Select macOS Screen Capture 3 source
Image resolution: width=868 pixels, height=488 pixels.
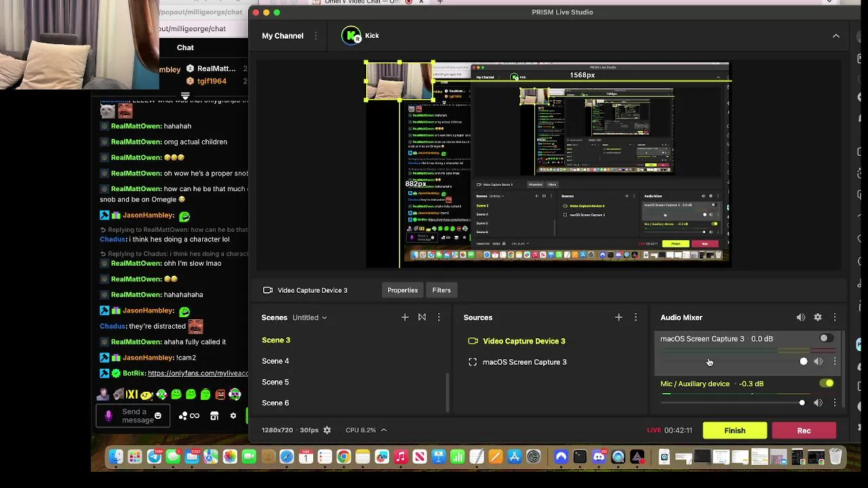[524, 362]
